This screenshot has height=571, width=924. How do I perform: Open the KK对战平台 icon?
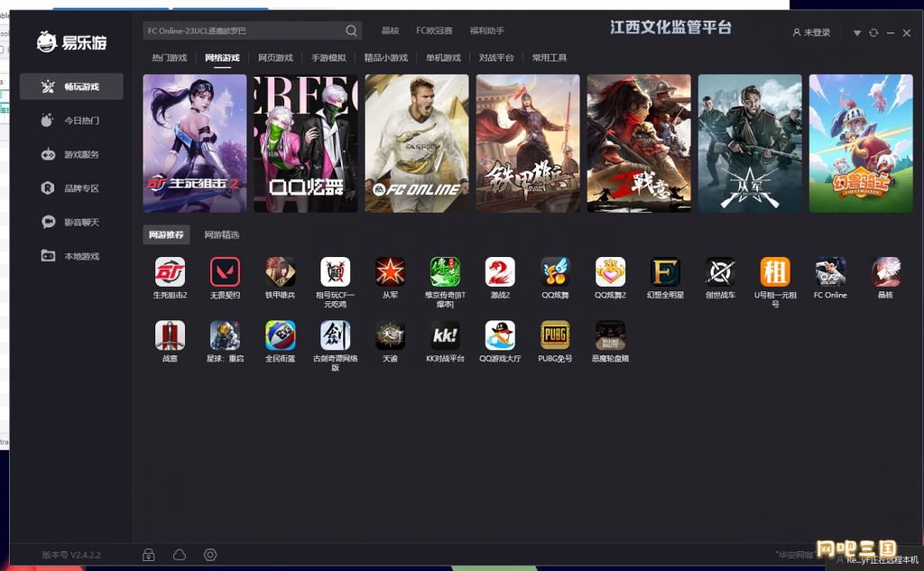[x=445, y=336]
